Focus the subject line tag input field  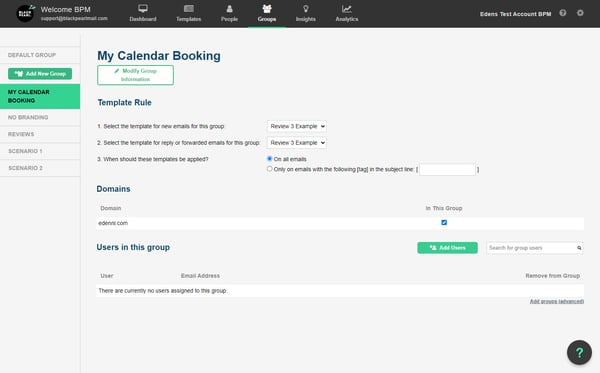447,169
